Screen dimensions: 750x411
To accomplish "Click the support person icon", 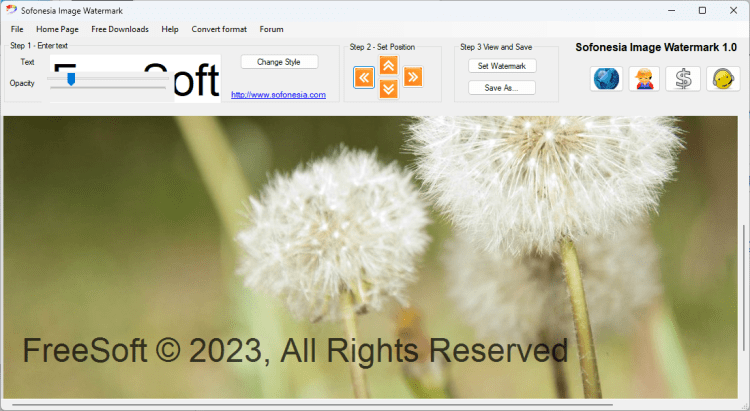I will (x=644, y=78).
